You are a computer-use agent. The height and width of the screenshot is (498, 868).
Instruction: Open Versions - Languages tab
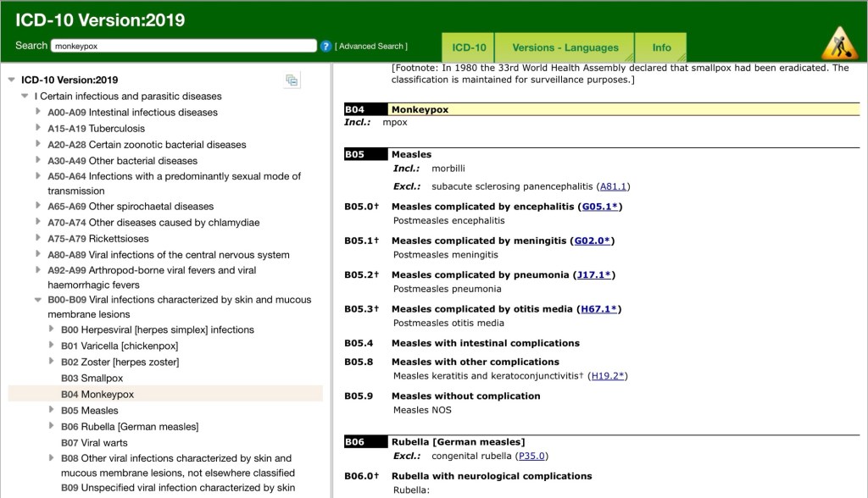point(565,47)
